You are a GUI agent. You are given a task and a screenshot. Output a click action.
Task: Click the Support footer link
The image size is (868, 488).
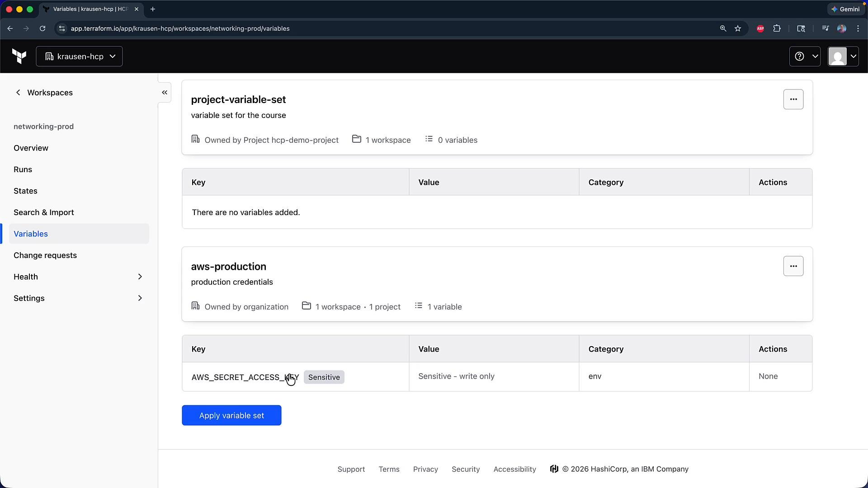[351, 469]
